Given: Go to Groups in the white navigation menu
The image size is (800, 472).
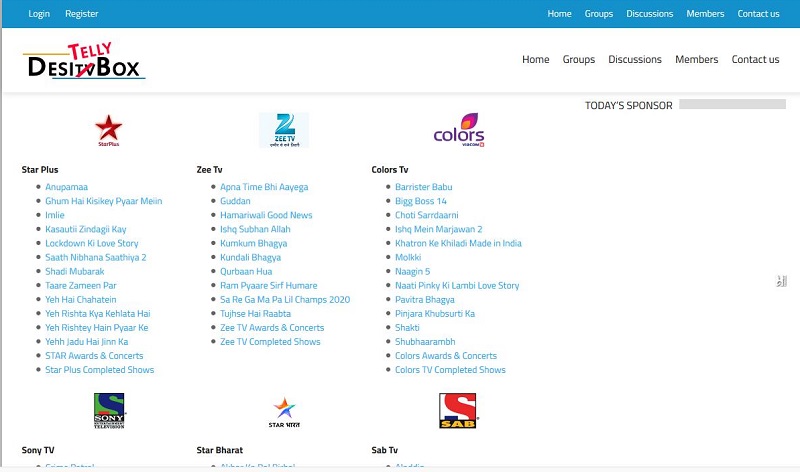Looking at the screenshot, I should [579, 59].
